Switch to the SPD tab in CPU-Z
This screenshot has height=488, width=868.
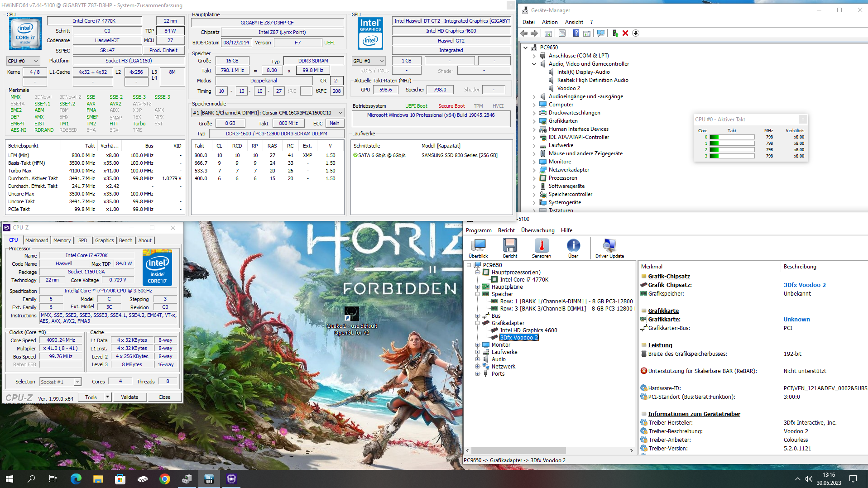point(82,240)
